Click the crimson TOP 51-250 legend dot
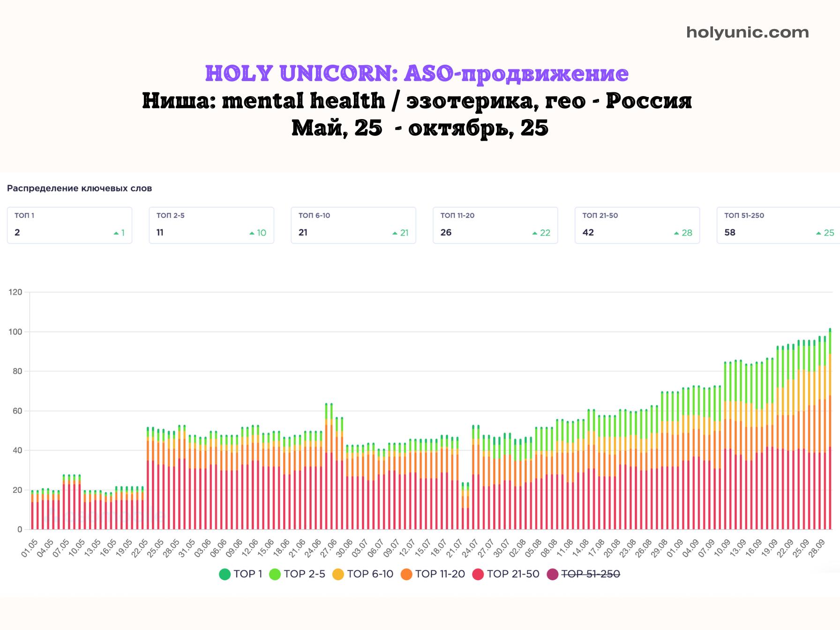Viewport: 840px width, 630px height. tap(553, 574)
